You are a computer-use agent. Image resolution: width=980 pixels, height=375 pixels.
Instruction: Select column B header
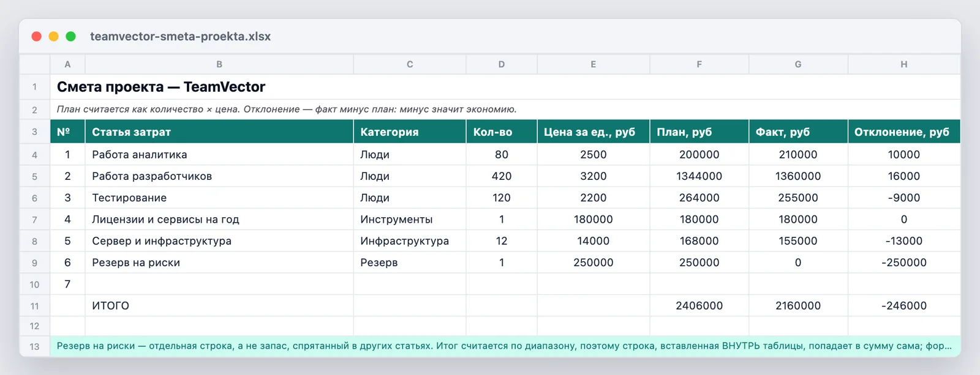coord(219,64)
